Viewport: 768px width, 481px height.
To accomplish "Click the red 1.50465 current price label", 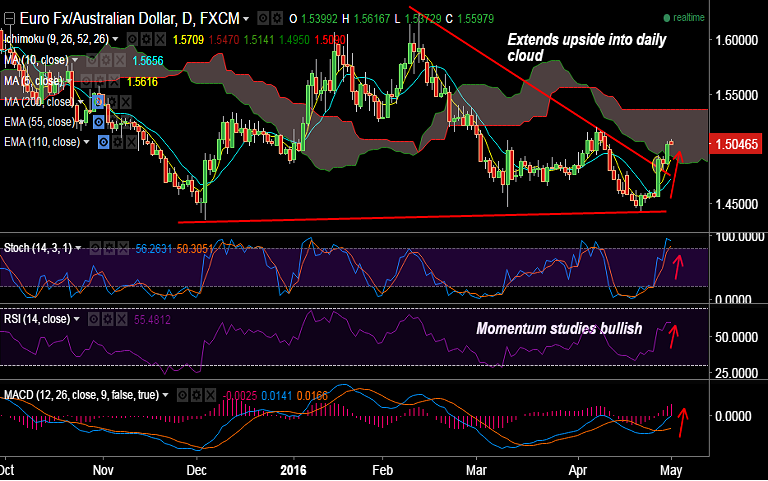I will coord(736,144).
